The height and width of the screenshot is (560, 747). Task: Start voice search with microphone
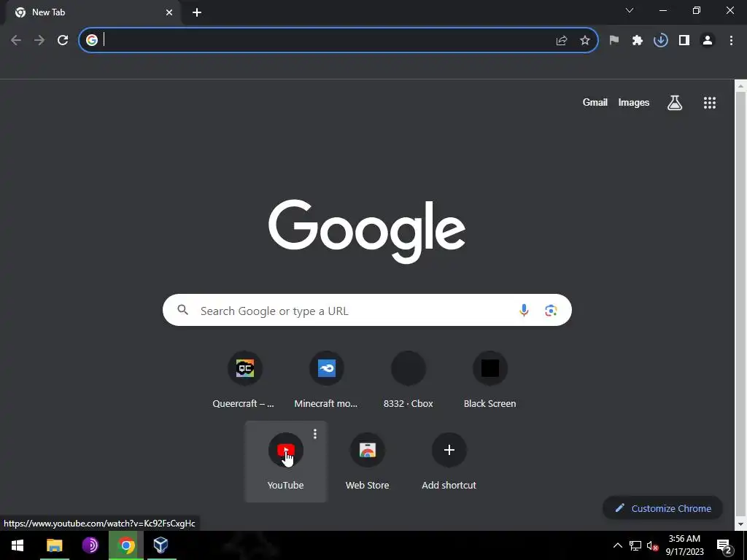click(x=524, y=310)
